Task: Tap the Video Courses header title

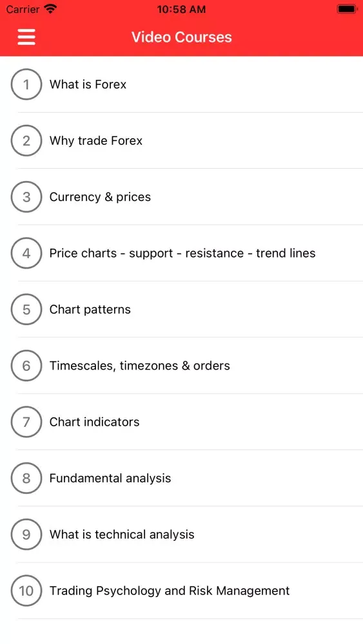Action: click(x=182, y=37)
